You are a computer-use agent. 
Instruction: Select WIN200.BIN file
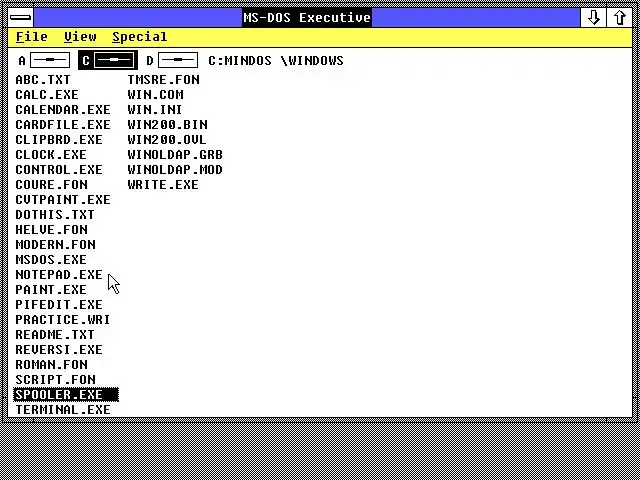tap(167, 124)
